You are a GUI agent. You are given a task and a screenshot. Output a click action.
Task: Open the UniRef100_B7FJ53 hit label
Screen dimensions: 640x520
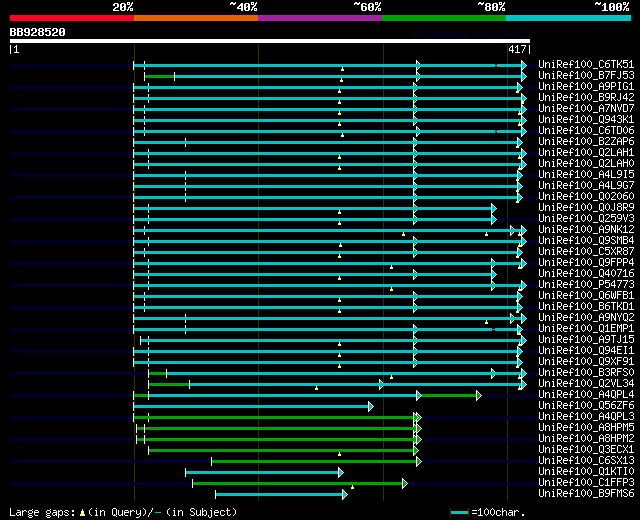pos(586,76)
